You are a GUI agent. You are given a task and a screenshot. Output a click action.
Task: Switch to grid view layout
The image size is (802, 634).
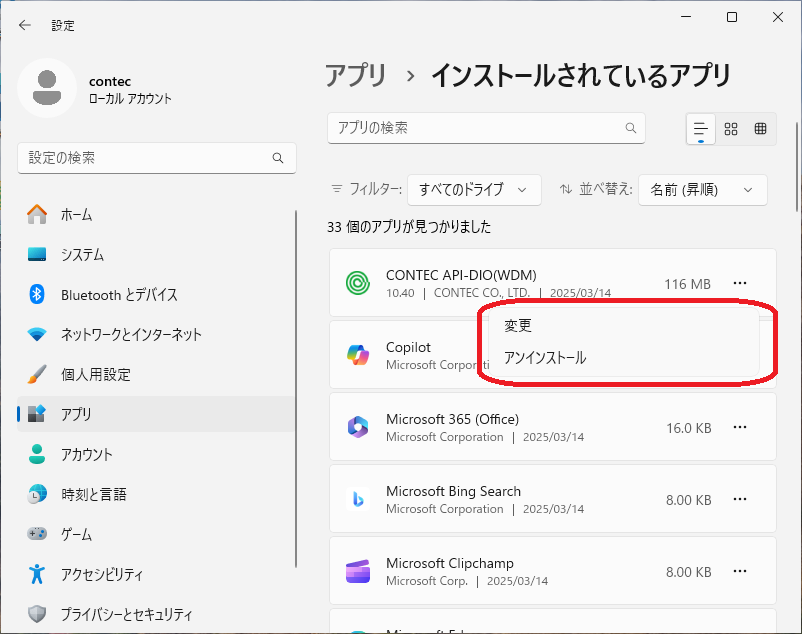[x=731, y=129]
